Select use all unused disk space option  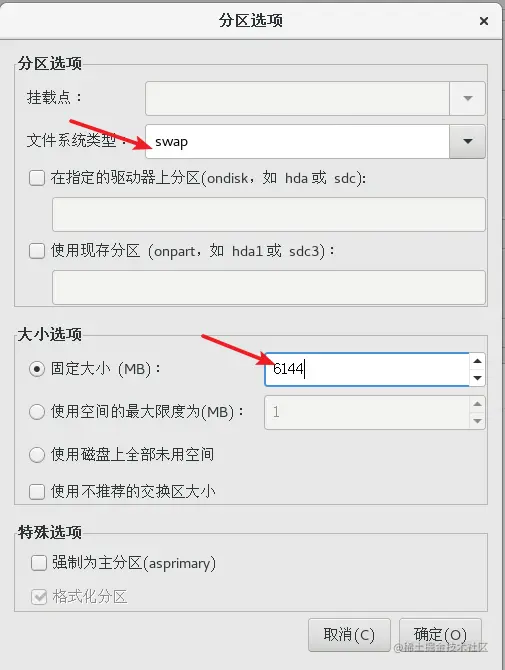37,455
